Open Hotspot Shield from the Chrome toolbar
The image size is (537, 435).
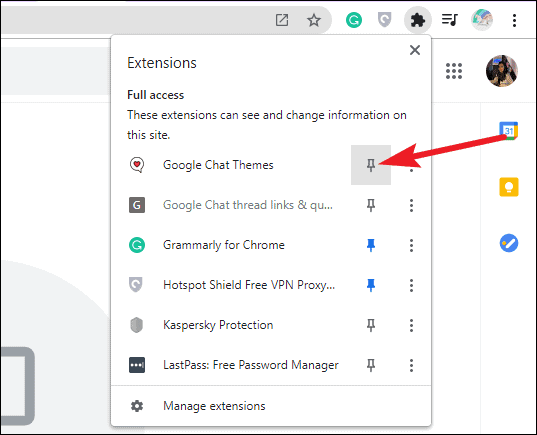384,20
